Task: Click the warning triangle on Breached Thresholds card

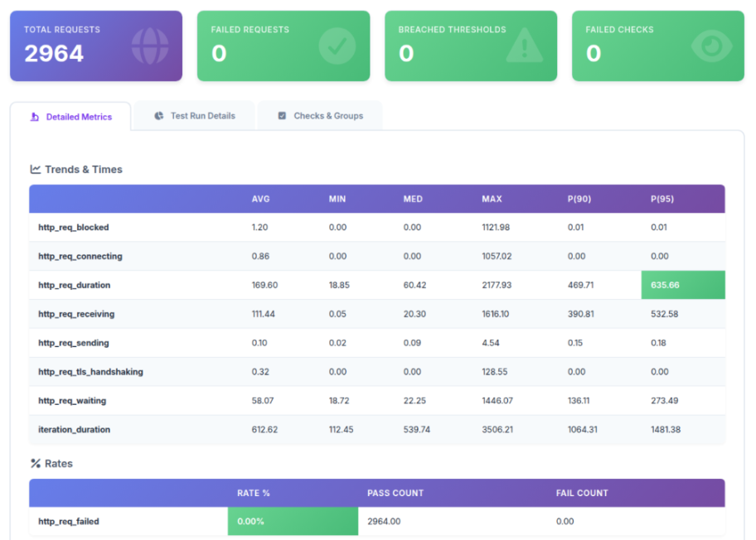Action: coord(525,46)
